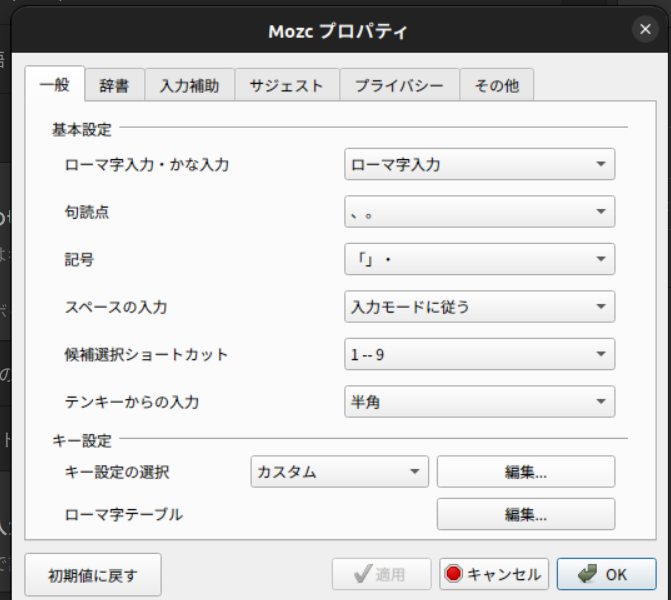Screen dimensions: 671x600
Task: Switch to the 一般 tab
Action: [x=54, y=84]
